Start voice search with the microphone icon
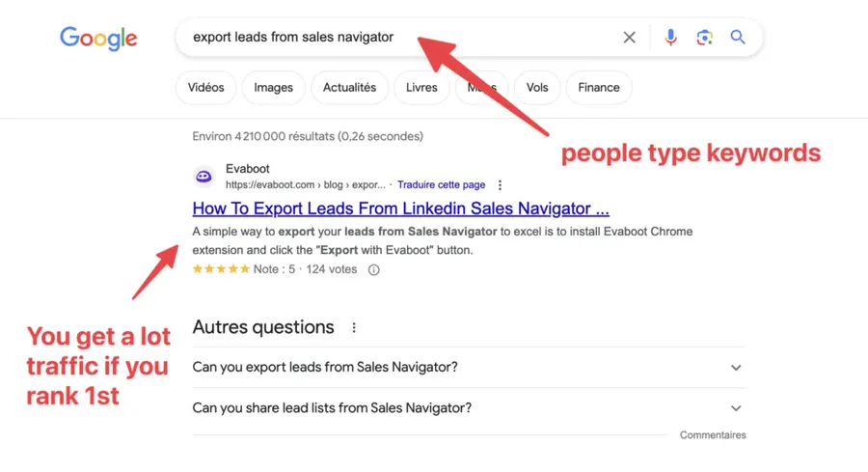868x472 pixels. [x=670, y=37]
